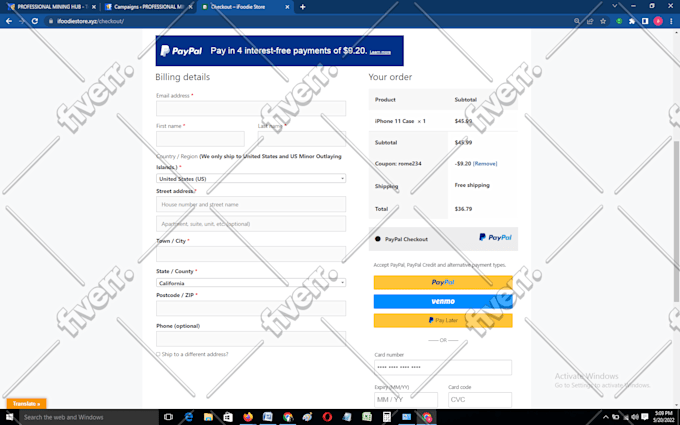680x425 pixels.
Task: Open the Country / Region dropdown
Action: 251,178
